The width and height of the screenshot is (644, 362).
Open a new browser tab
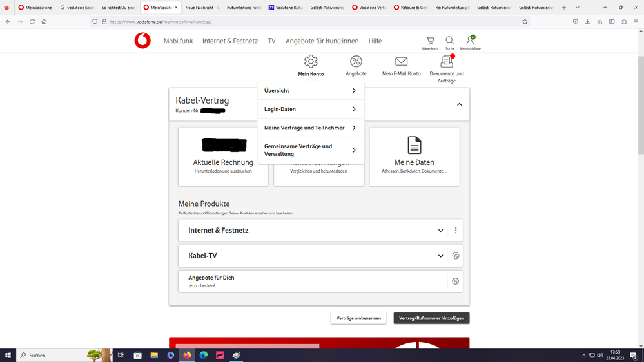click(x=564, y=7)
